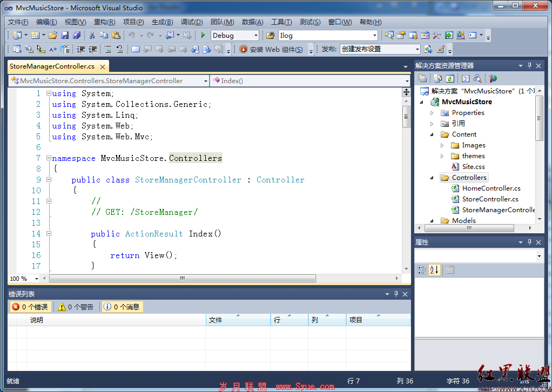Click Show All Files in Solution Explorer

coord(437,78)
